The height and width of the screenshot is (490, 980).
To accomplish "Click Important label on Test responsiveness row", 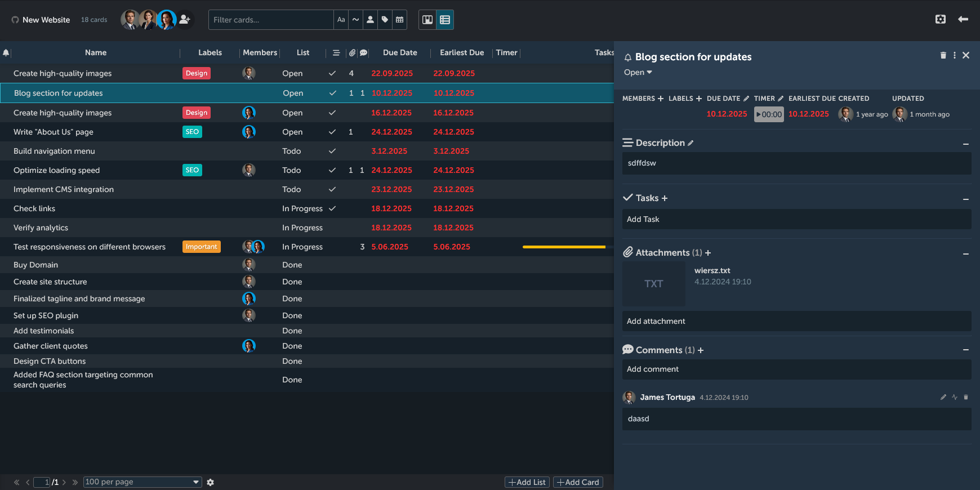I will (x=202, y=247).
